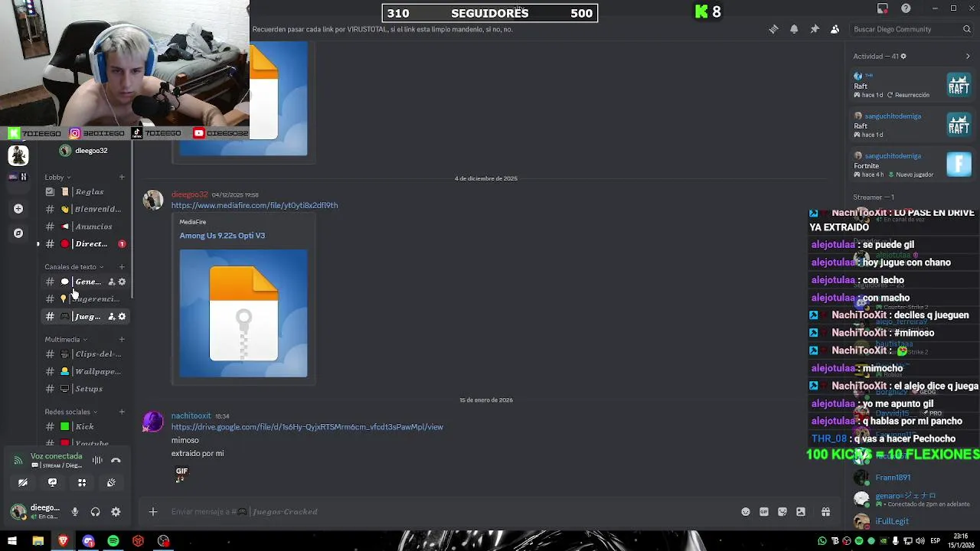Toggle screen share in voice panel
The width and height of the screenshot is (980, 551).
[x=52, y=482]
